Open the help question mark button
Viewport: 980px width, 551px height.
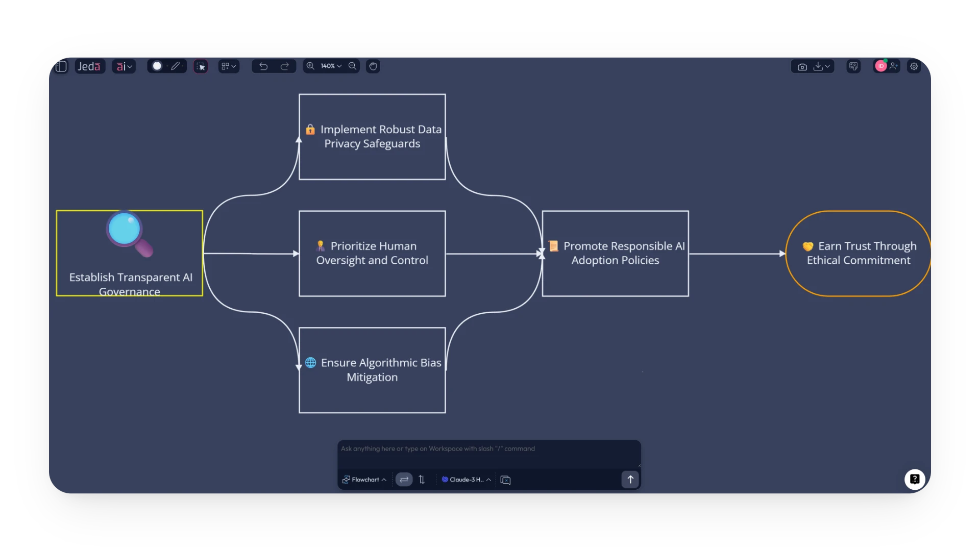tap(915, 479)
